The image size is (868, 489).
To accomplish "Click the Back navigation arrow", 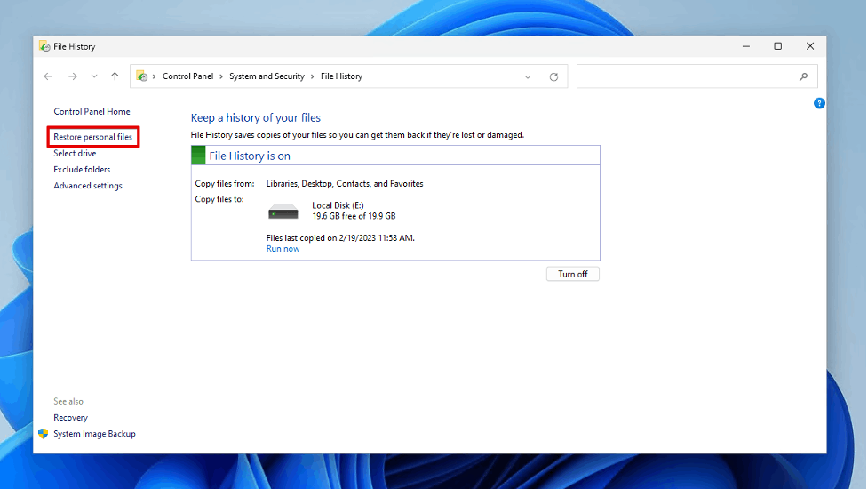I will click(48, 76).
